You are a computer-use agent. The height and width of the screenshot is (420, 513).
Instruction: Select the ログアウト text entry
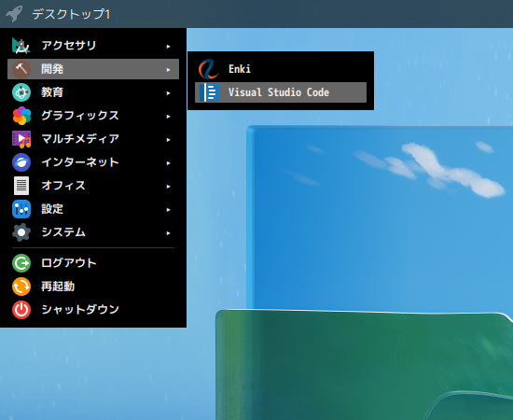(x=69, y=263)
